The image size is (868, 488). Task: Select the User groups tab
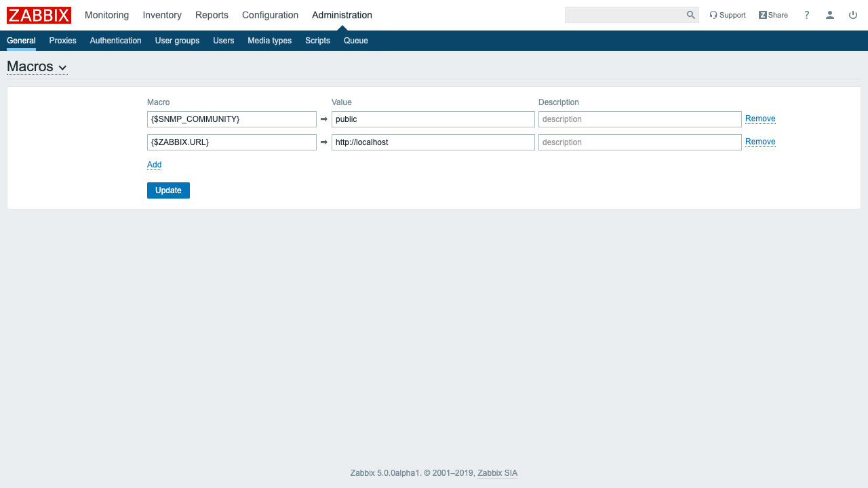pos(177,41)
